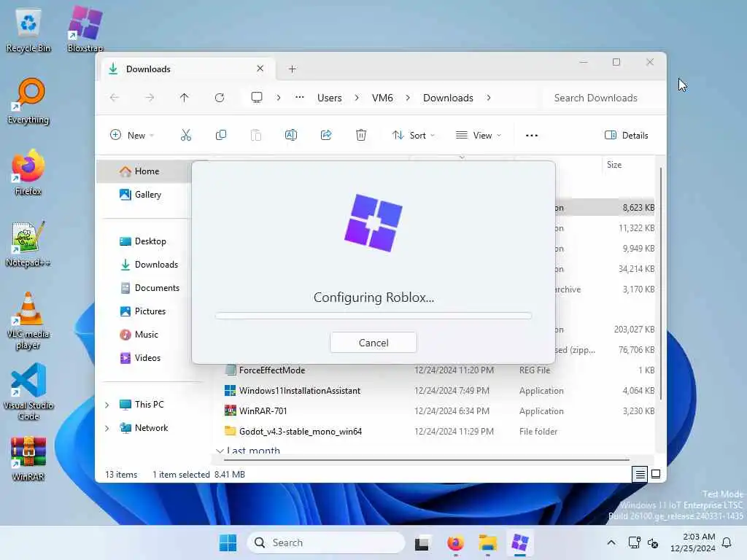747x560 pixels.
Task: Click the Size column header
Action: 614,165
